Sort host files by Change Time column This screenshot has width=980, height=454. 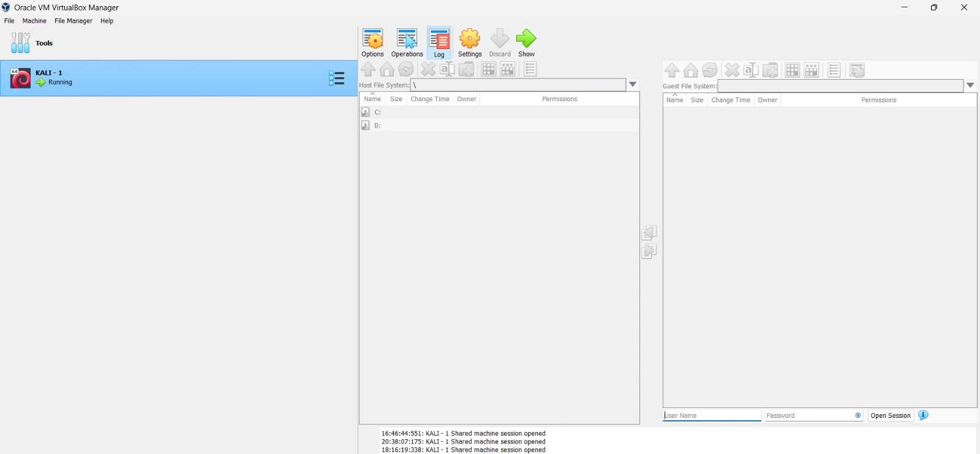click(430, 99)
